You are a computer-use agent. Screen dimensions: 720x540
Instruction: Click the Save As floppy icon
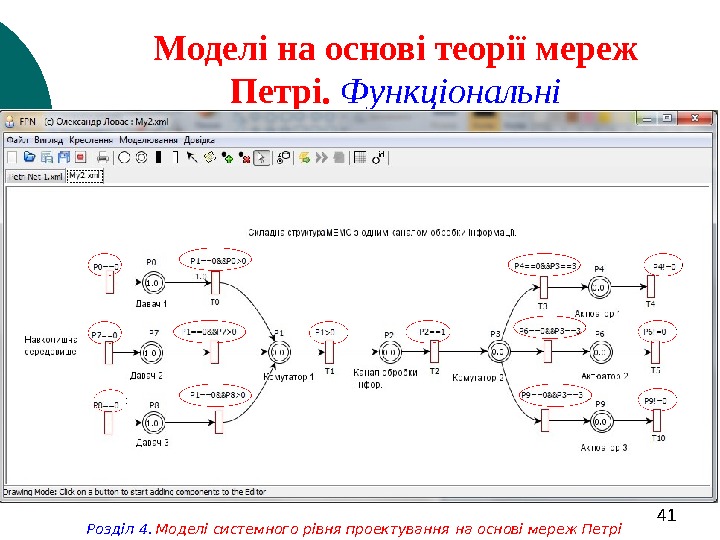64,158
